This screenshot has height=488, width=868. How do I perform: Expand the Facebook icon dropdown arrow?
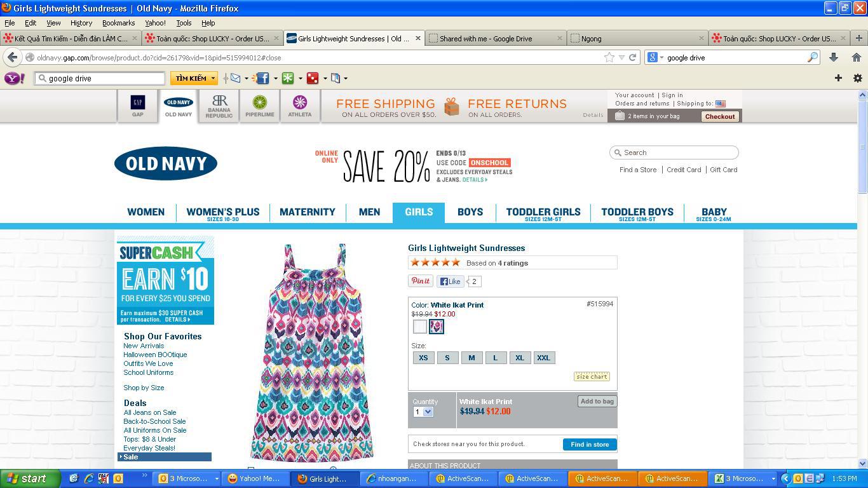click(x=275, y=78)
